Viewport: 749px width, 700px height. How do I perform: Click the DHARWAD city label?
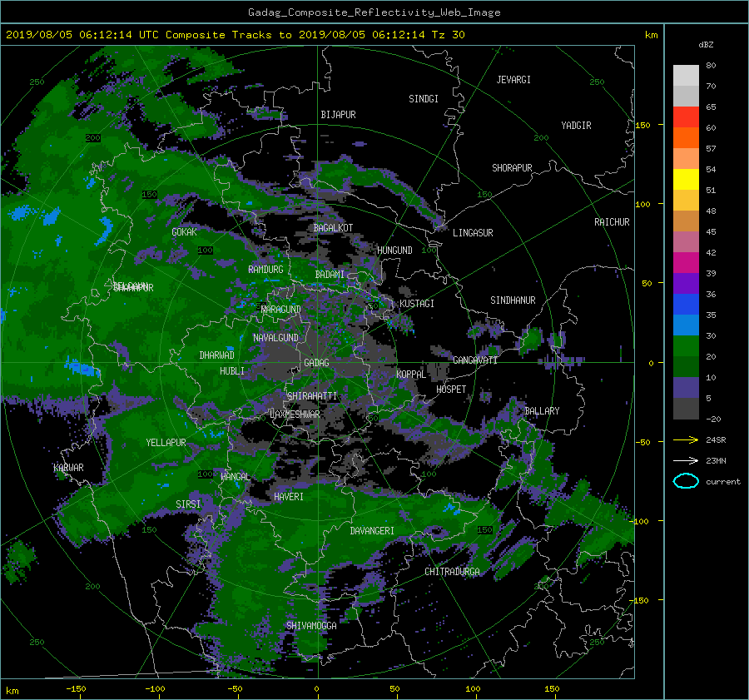[217, 355]
